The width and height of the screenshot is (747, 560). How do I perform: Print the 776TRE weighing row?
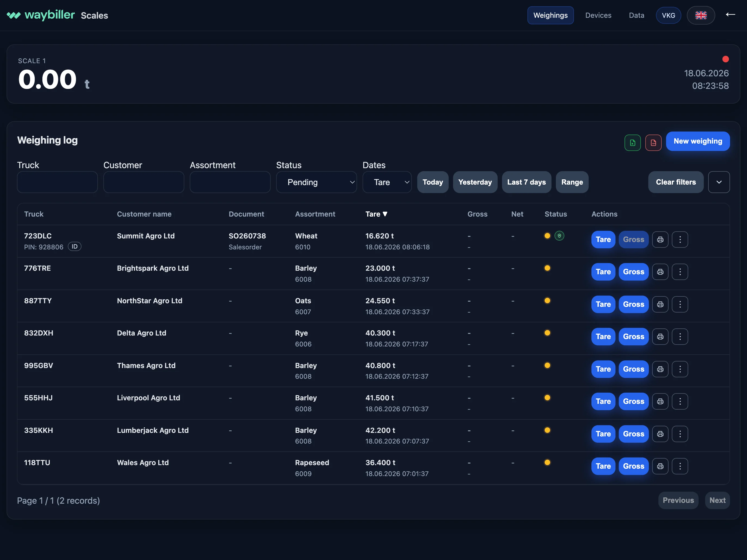click(x=660, y=272)
